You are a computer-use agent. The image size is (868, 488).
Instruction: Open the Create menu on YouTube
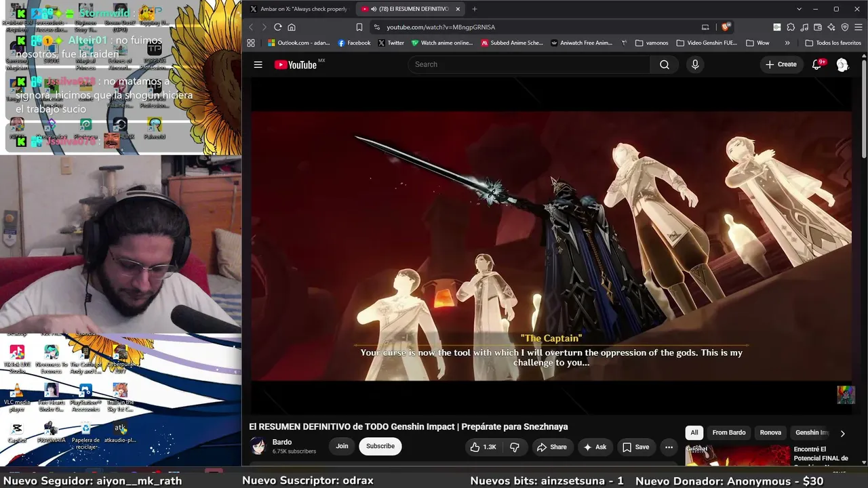[x=781, y=64]
